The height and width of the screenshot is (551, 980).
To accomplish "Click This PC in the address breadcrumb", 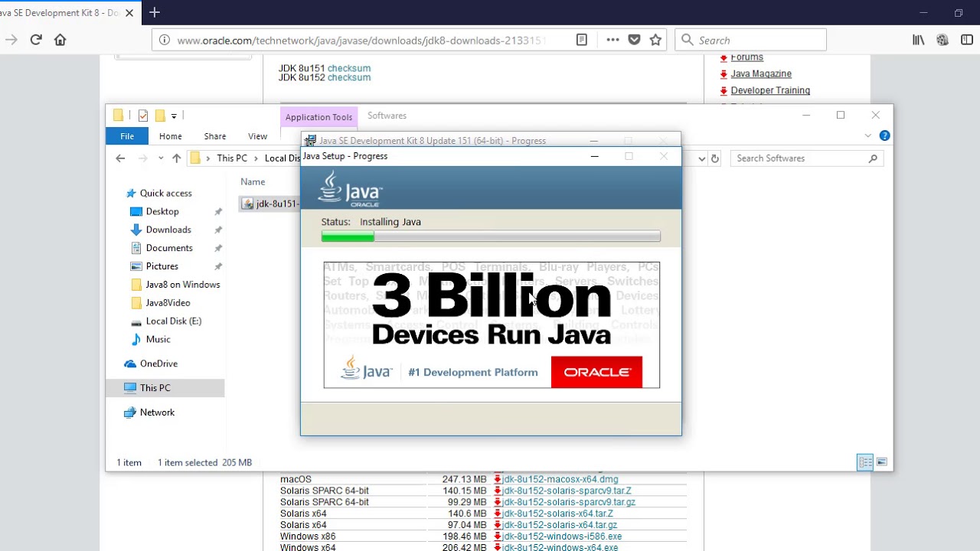I will [232, 158].
